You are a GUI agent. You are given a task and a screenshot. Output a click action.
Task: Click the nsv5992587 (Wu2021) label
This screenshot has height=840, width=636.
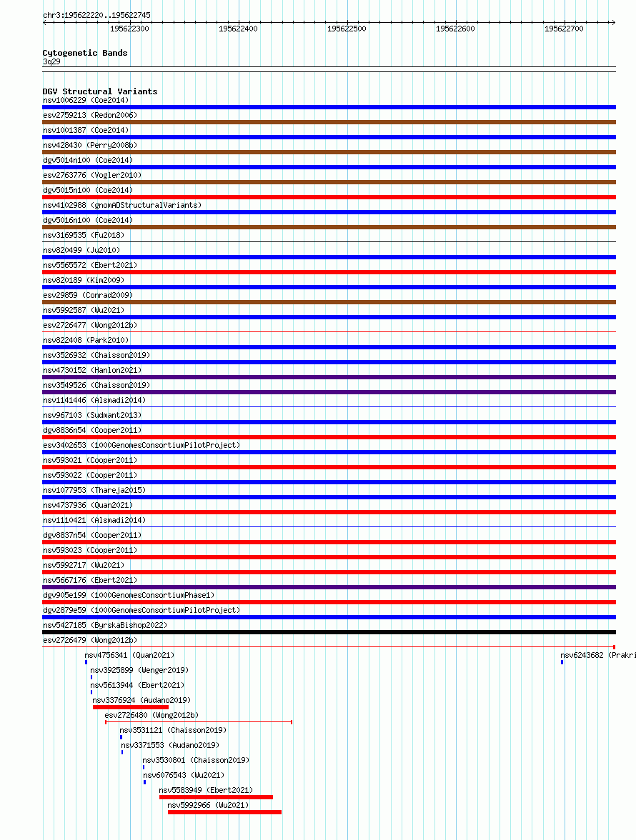click(x=84, y=310)
